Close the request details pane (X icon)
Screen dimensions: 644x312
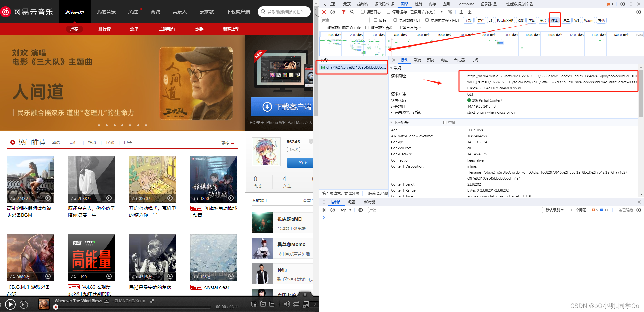[x=394, y=60]
